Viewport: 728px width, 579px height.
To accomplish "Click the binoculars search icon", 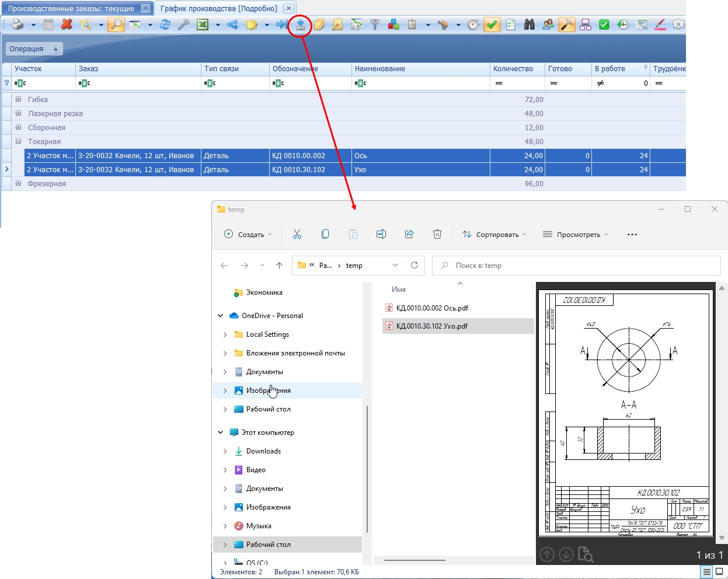I will click(x=530, y=25).
